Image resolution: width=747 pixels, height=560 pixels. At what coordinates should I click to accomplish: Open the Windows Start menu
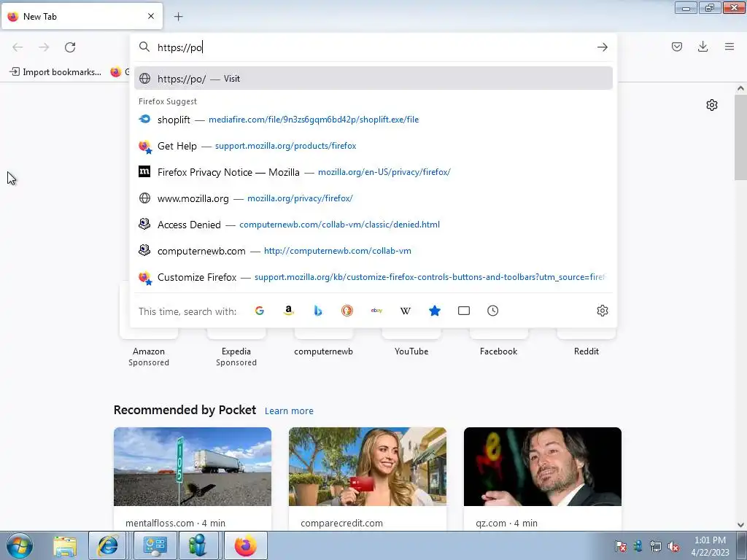tap(20, 545)
